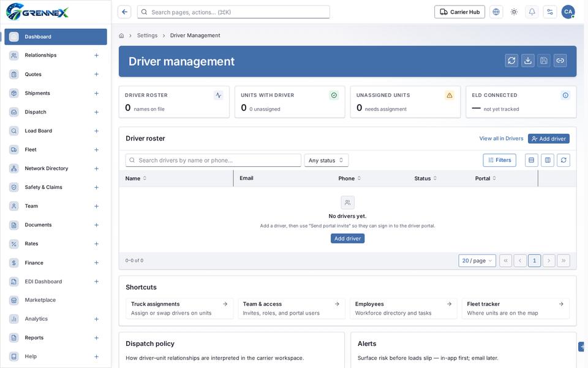Click the Settings breadcrumb

coord(148,36)
